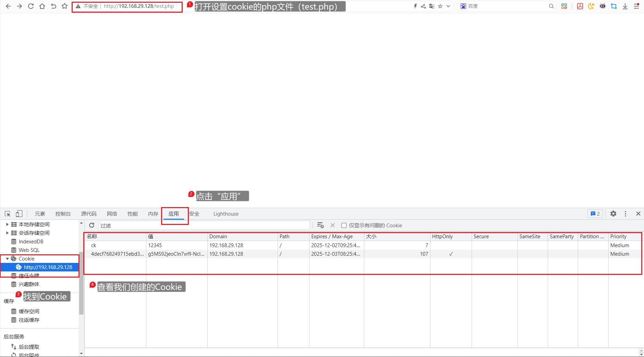This screenshot has height=357, width=644.
Task: Open the DevTools settings gear
Action: pyautogui.click(x=613, y=214)
